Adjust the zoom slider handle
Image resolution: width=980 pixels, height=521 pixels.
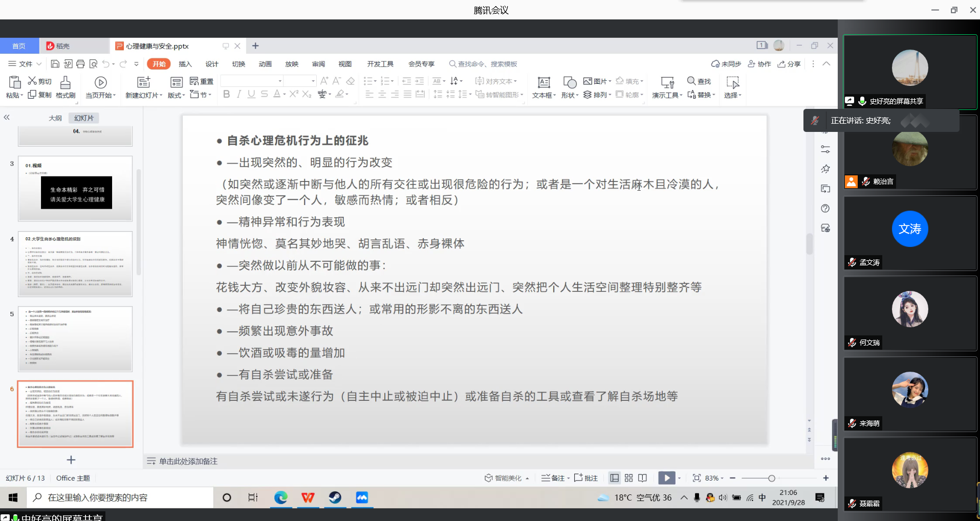pos(772,478)
